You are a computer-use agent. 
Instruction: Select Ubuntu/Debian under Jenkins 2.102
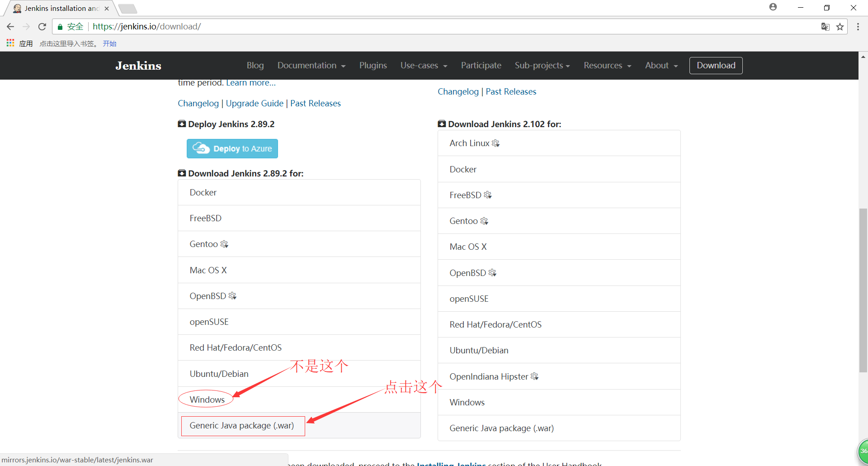559,350
